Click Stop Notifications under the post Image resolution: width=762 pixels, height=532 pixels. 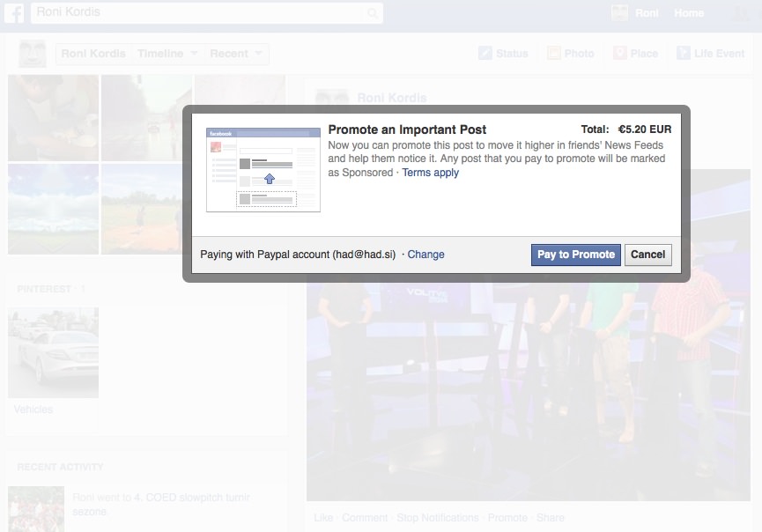pos(437,517)
